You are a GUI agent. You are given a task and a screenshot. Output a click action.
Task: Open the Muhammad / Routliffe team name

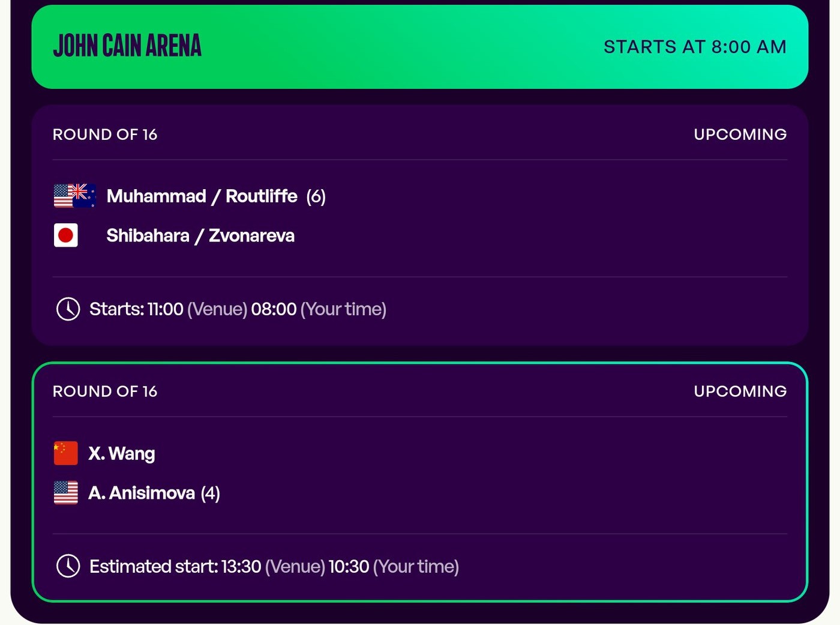click(x=202, y=196)
